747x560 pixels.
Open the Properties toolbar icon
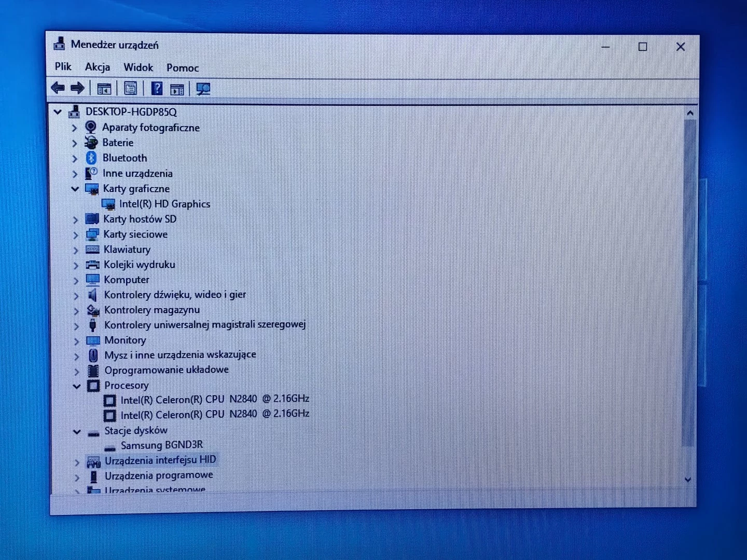coord(131,89)
